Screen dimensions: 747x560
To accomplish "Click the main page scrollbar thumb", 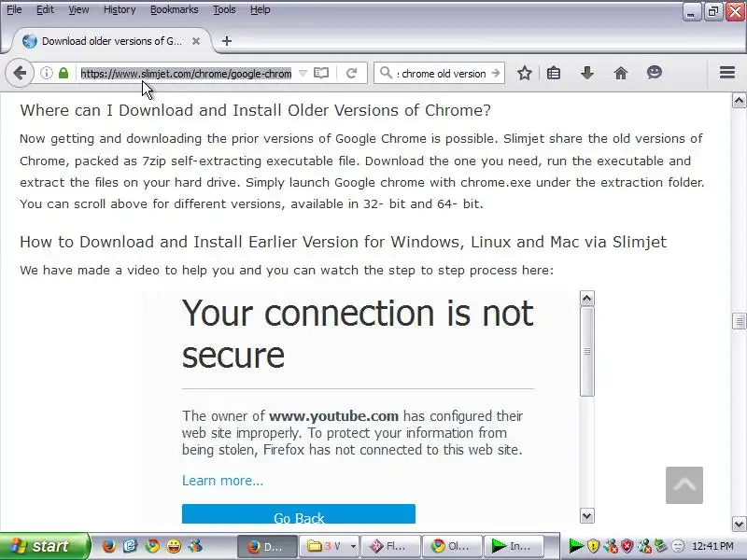I will (x=739, y=321).
